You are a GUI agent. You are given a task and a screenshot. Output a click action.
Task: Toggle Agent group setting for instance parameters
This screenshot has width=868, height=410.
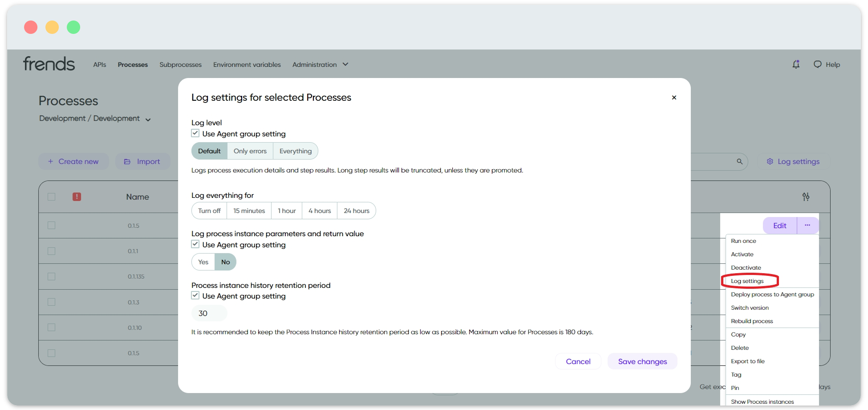tap(195, 244)
